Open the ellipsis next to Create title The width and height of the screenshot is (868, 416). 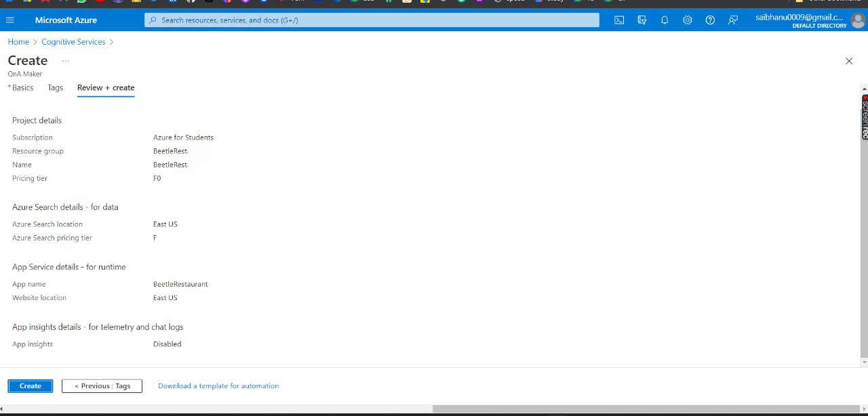pos(66,61)
